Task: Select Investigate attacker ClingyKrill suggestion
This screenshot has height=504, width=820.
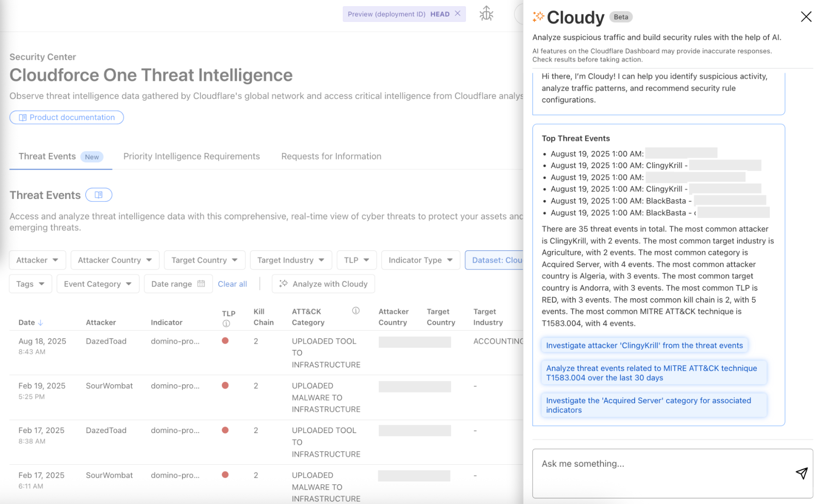Action: 644,345
